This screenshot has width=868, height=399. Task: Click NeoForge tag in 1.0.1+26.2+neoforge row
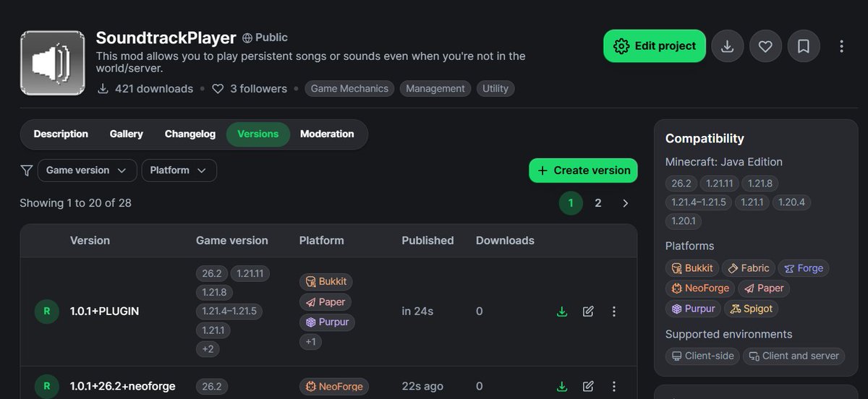[334, 387]
